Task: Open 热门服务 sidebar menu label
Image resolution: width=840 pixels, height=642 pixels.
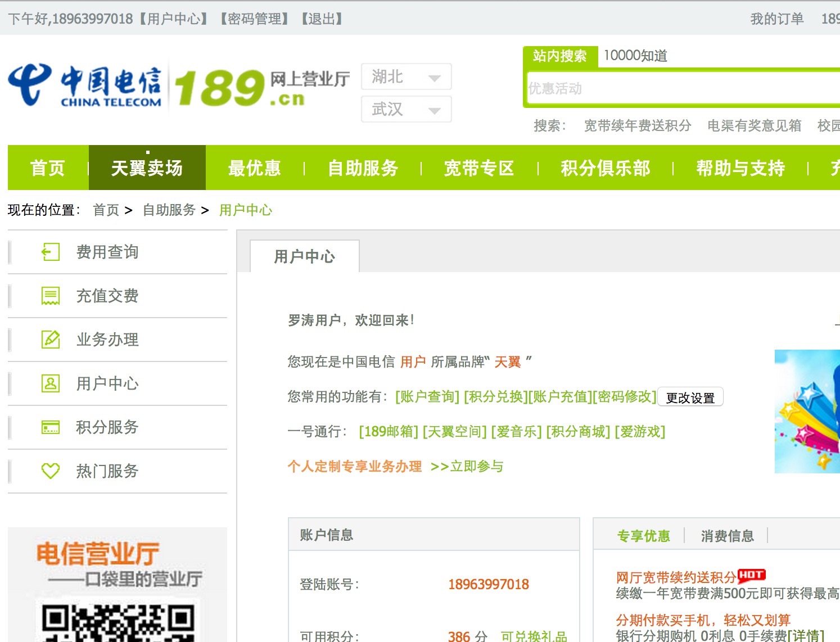Action: (x=107, y=471)
